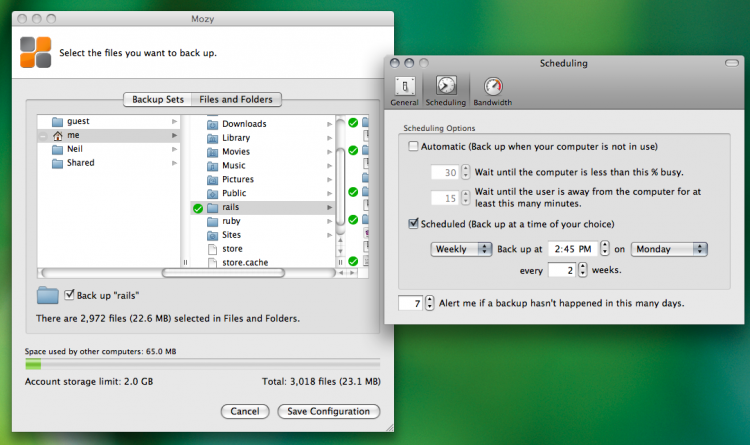This screenshot has width=750, height=445.
Task: Select the guest user folder
Action: (x=108, y=122)
